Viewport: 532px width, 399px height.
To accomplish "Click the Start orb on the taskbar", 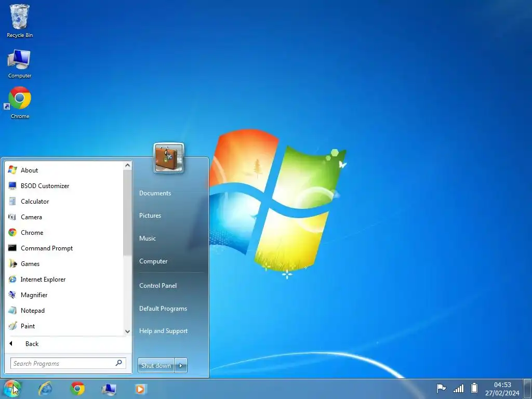I will point(12,389).
